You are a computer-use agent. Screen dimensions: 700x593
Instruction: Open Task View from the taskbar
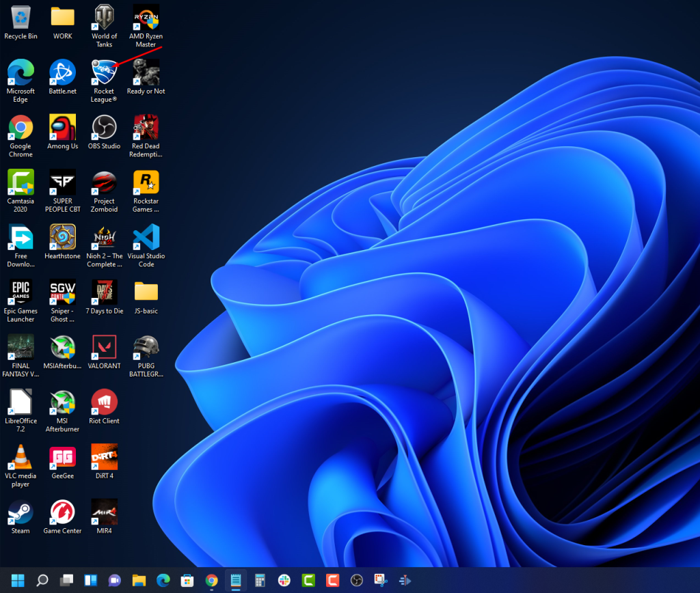(66, 581)
